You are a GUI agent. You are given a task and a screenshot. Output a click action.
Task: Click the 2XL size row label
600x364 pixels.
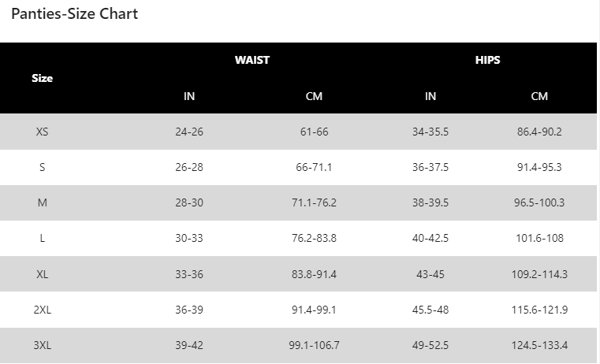pos(43,310)
